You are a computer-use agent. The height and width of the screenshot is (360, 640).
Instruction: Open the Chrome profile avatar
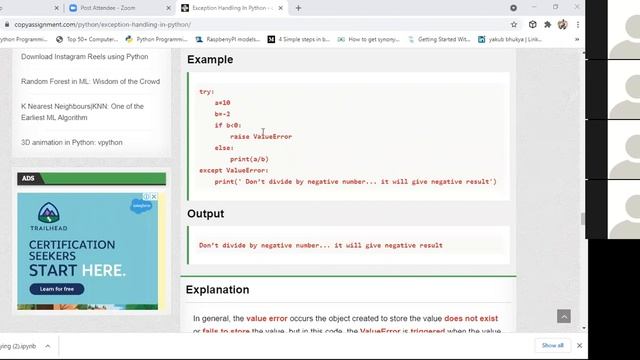tap(562, 24)
